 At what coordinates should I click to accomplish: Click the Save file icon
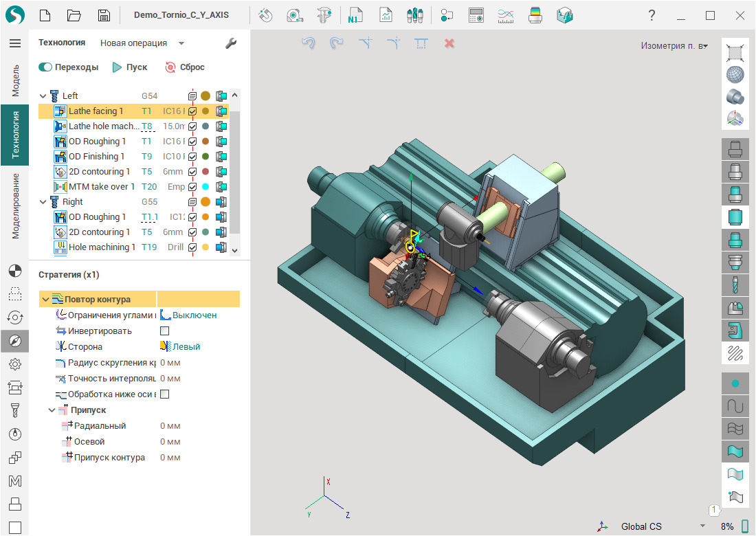tap(104, 15)
